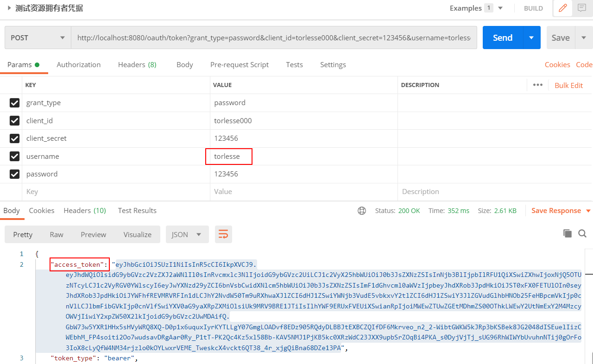This screenshot has height=364, width=593.
Task: Select the response Body tab
Action: click(x=12, y=211)
